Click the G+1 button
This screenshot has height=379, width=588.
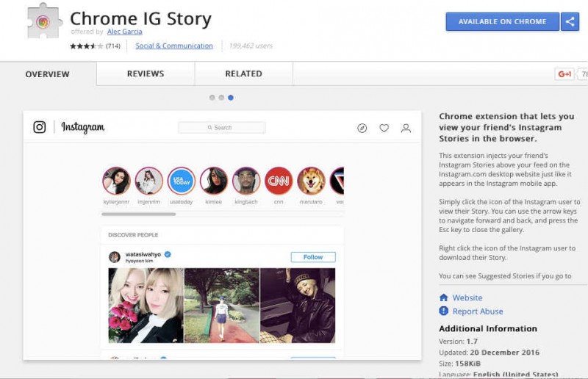coord(564,74)
